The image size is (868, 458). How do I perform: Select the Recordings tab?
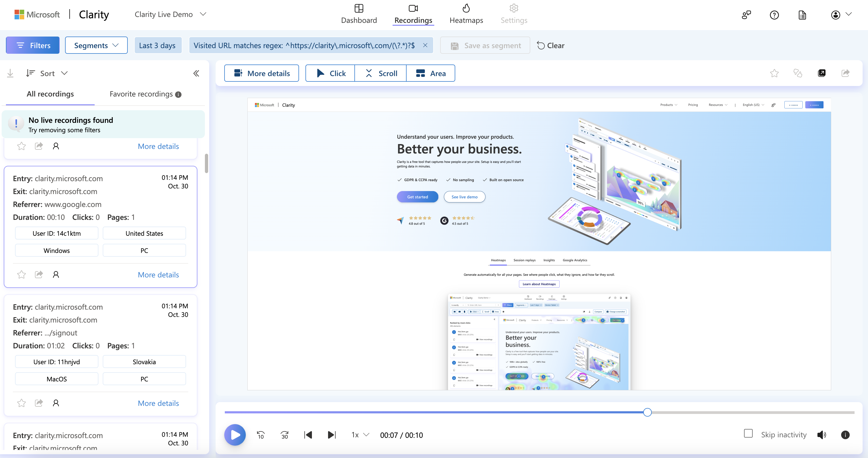pos(413,14)
